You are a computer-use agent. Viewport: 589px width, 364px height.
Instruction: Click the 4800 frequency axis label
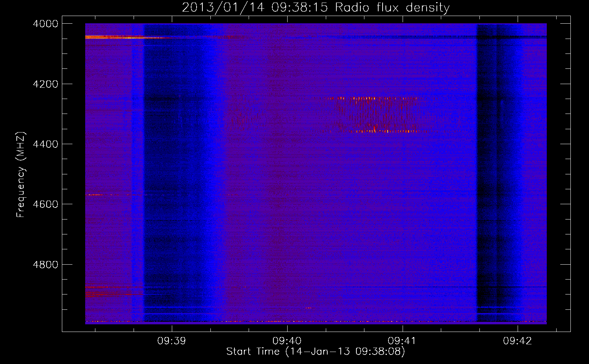[46, 265]
